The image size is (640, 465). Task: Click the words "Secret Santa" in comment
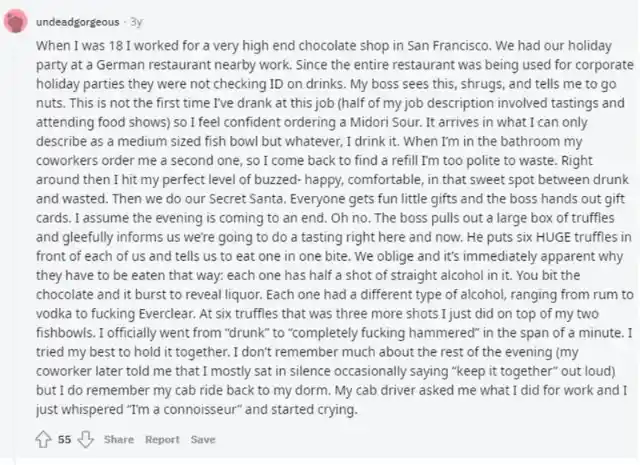[246, 199]
